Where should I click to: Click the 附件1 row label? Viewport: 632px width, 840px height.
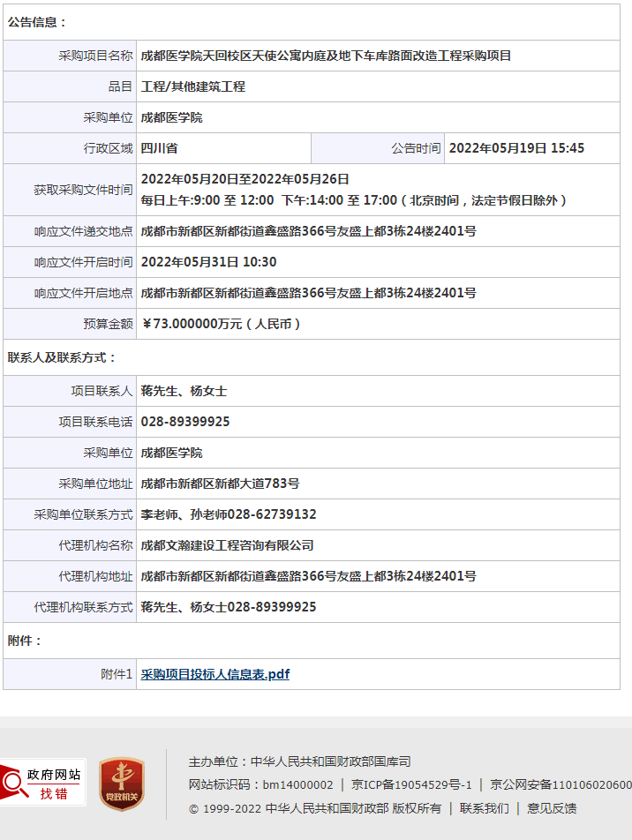[117, 674]
